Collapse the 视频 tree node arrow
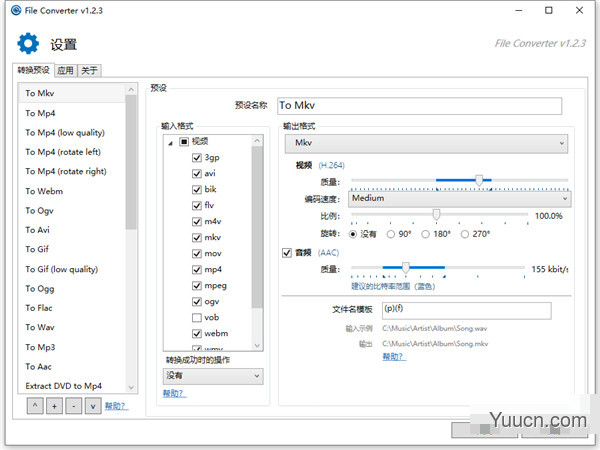The image size is (600, 450). [170, 143]
